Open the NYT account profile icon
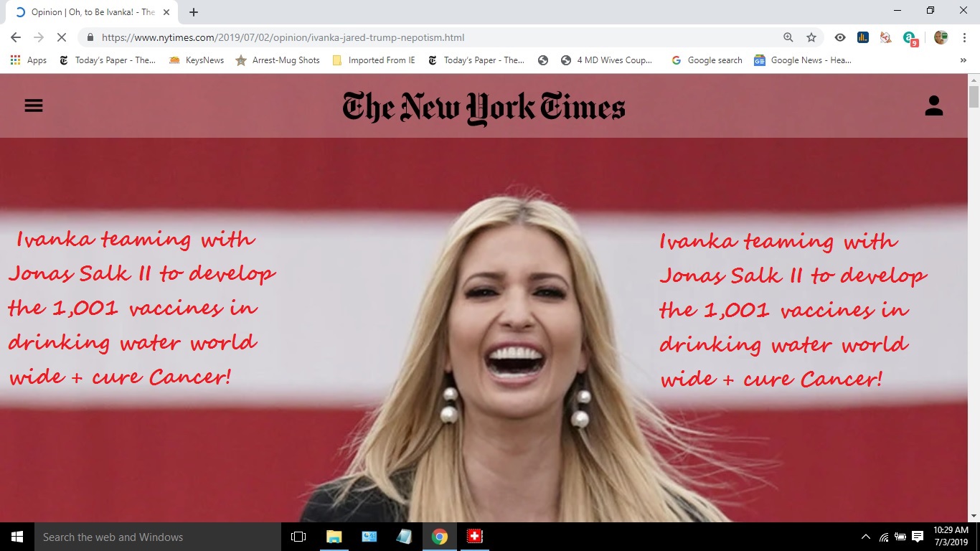Screen dimensions: 980x551 (933, 106)
